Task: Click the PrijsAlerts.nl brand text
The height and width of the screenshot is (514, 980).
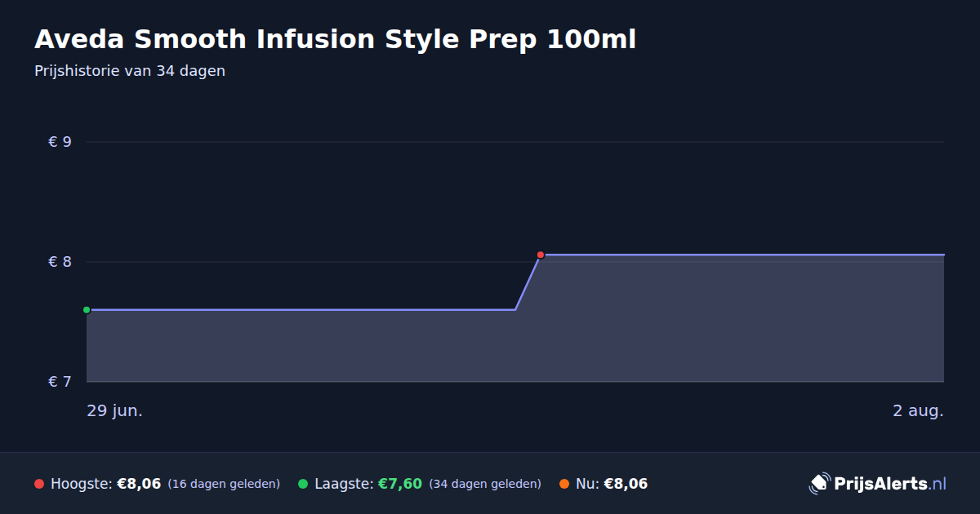Action: [890, 484]
